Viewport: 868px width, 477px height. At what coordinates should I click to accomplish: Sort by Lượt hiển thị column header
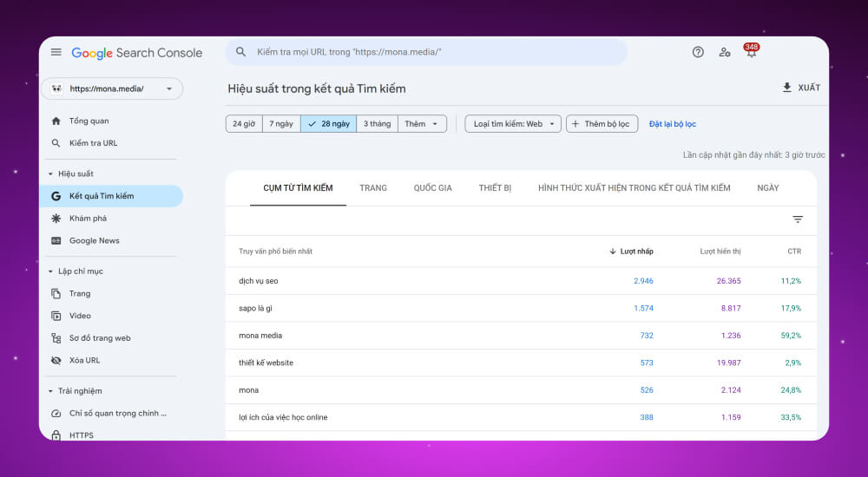(x=720, y=252)
